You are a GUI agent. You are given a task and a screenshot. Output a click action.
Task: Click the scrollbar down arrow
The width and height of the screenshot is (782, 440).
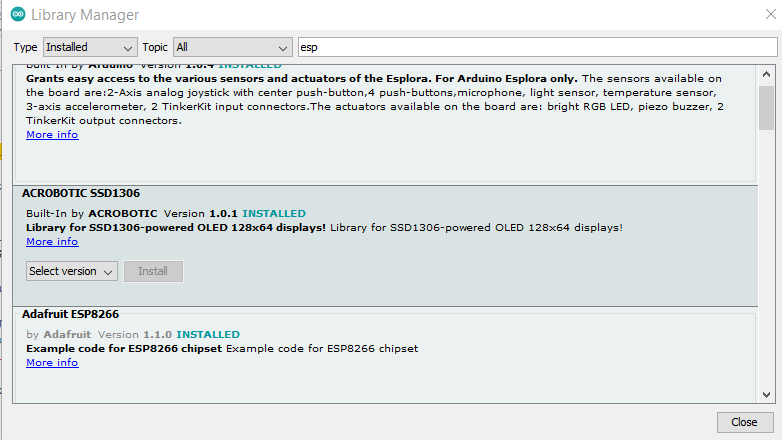click(767, 395)
